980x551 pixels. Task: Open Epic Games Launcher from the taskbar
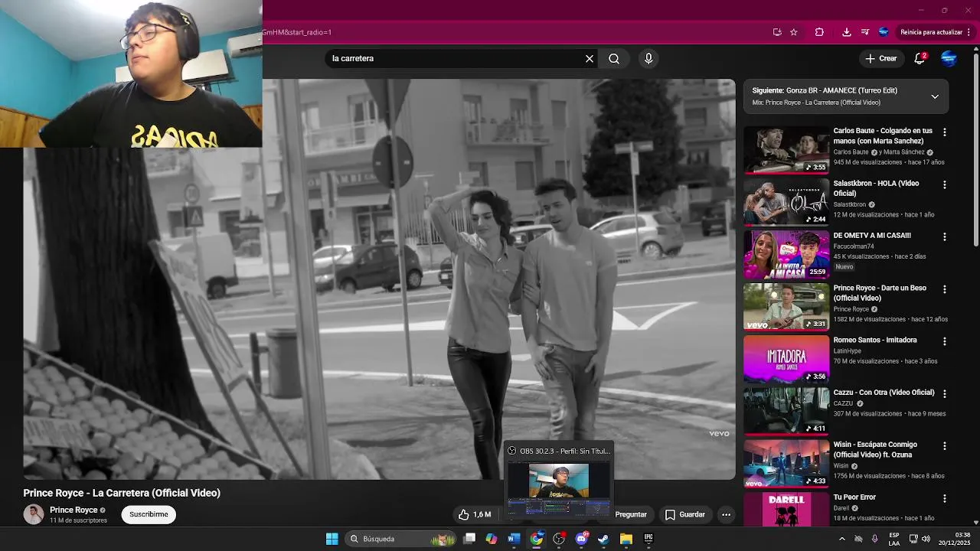[648, 539]
